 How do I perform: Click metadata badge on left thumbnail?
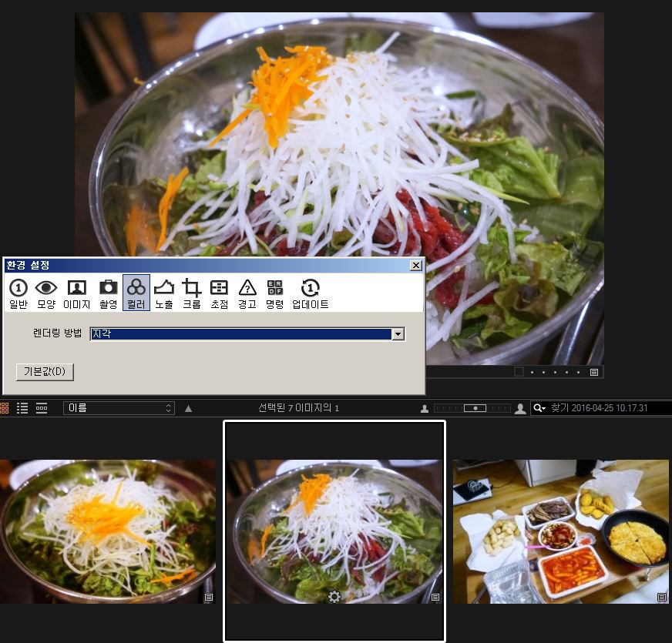coord(209,597)
